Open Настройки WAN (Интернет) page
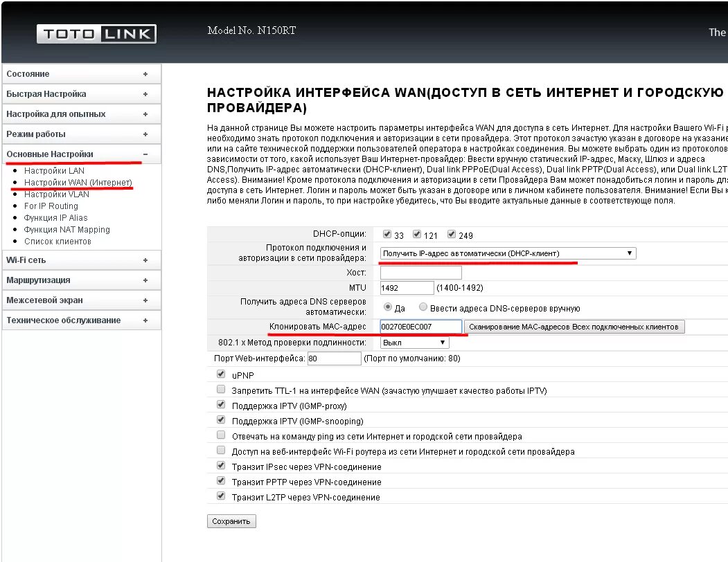 78,183
